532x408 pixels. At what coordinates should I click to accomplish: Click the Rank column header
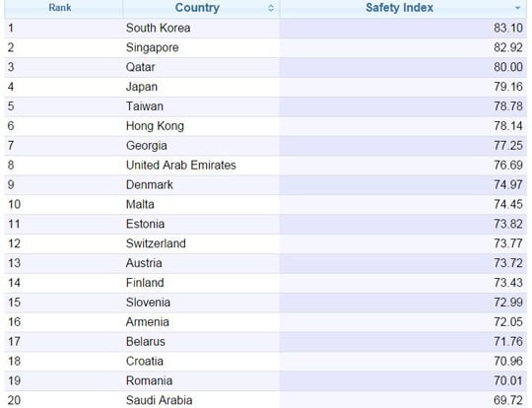click(x=60, y=8)
